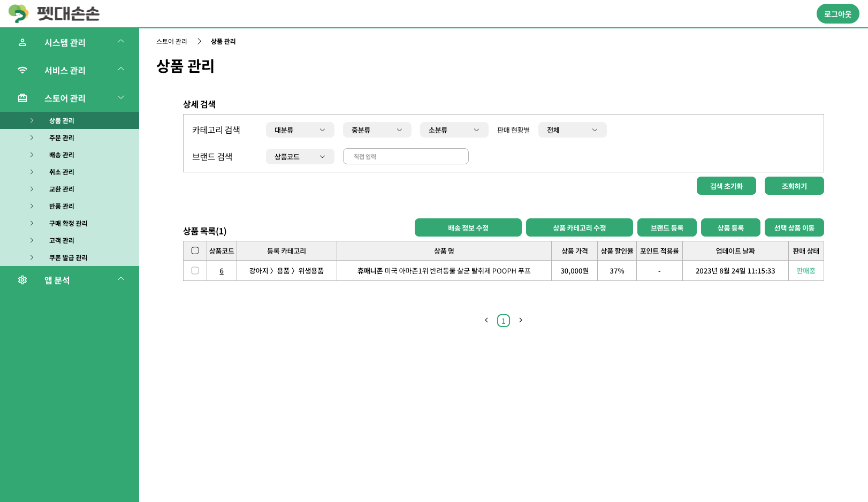Click the 배송 정보 수정 button
Image resolution: width=868 pixels, height=502 pixels.
tap(468, 227)
